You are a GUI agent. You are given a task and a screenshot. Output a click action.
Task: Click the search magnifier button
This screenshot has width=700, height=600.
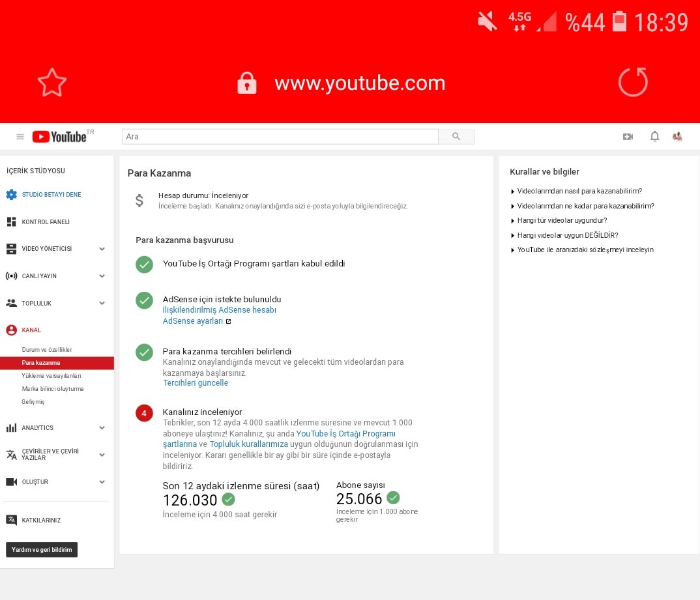[x=456, y=137]
